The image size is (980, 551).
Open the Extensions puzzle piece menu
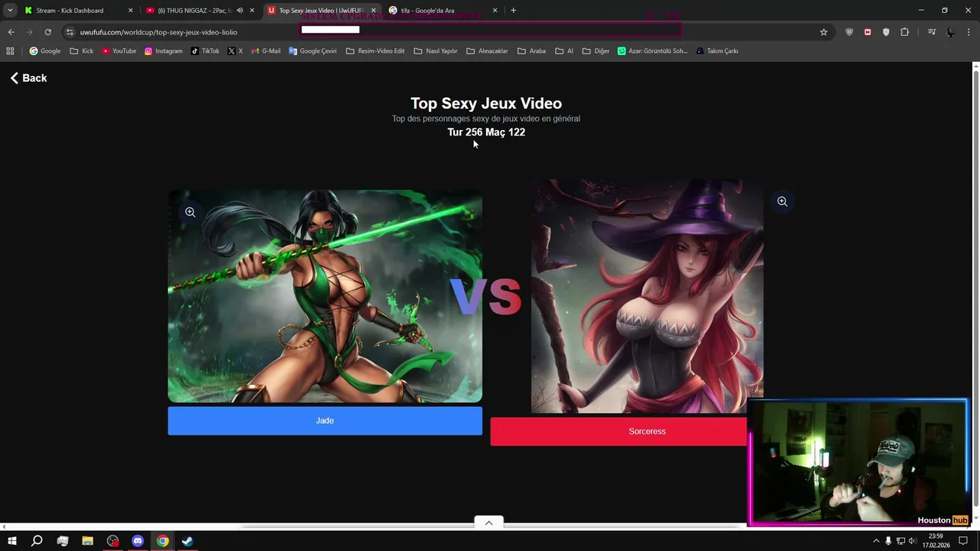click(905, 32)
